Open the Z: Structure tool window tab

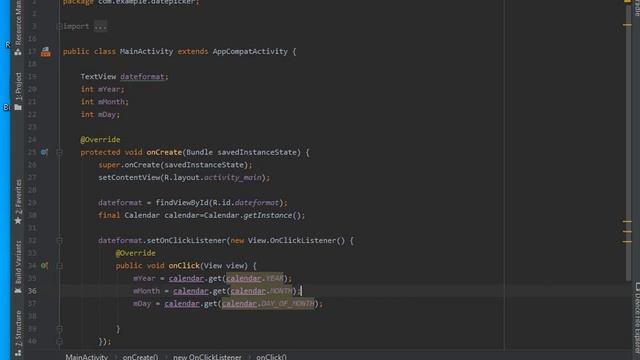18,333
